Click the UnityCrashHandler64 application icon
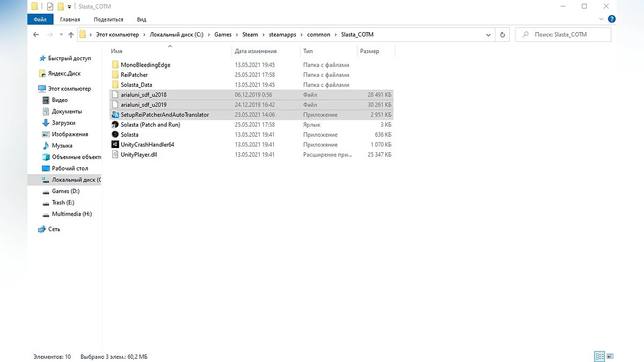Image resolution: width=644 pixels, height=362 pixels. [x=115, y=145]
